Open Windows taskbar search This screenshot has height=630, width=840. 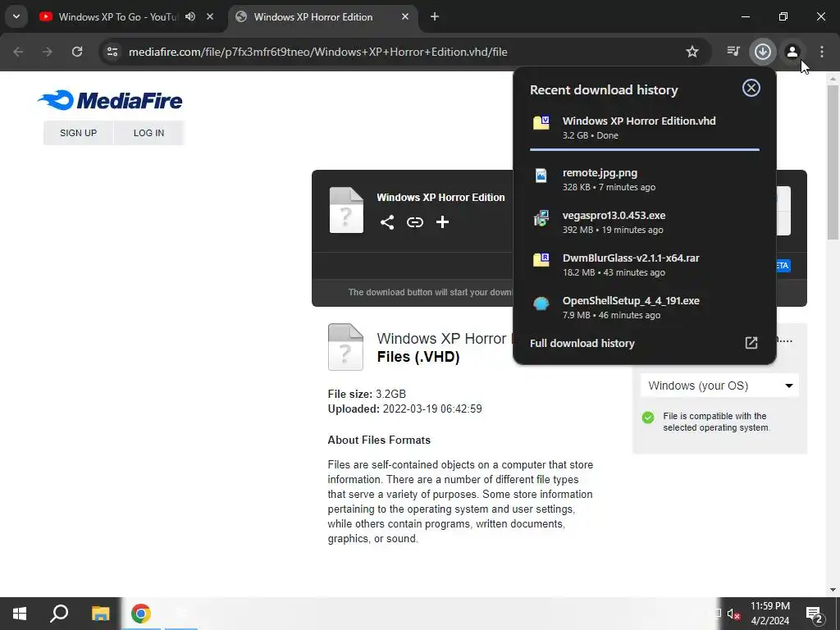pyautogui.click(x=59, y=614)
